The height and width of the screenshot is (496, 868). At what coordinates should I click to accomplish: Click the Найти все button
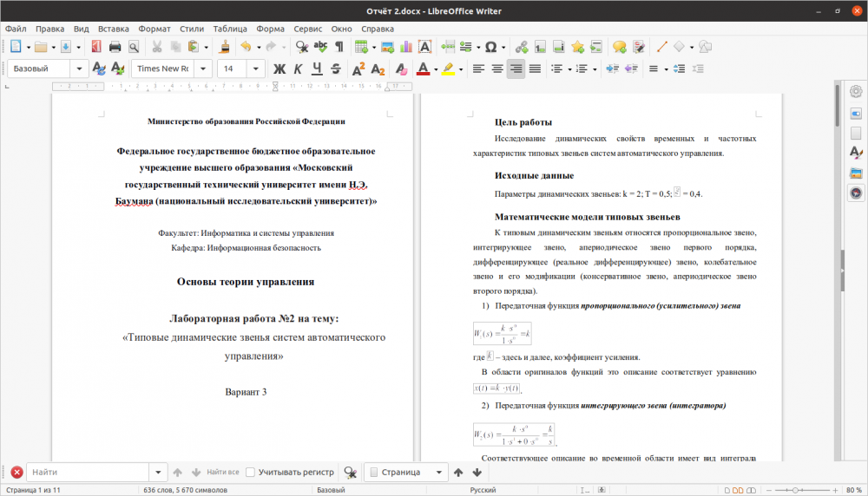(x=222, y=473)
